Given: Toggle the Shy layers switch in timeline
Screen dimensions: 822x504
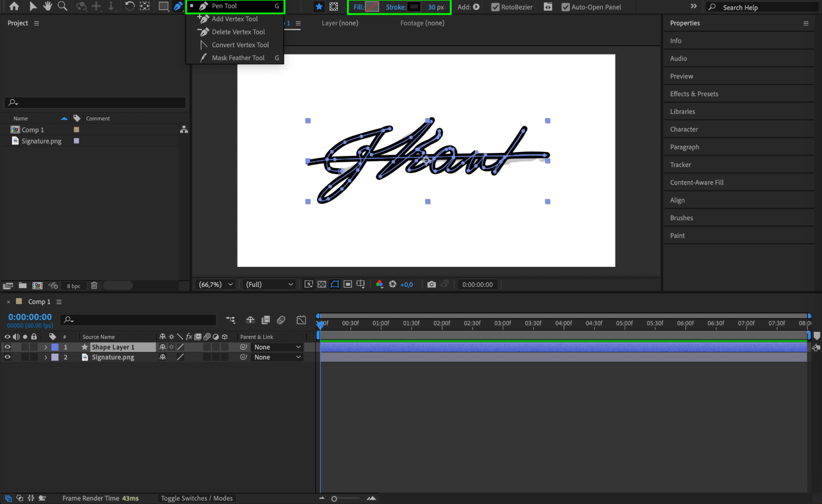Looking at the screenshot, I should [250, 320].
